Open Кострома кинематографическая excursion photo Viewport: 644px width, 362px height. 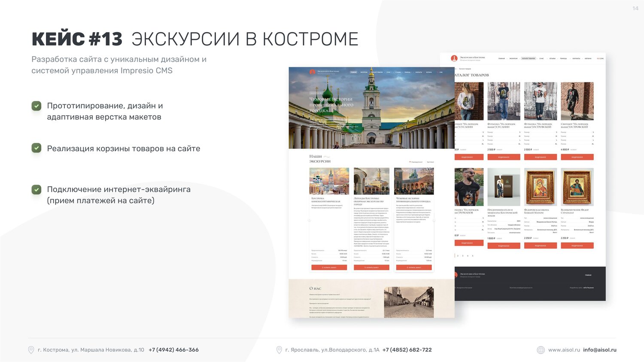(329, 181)
